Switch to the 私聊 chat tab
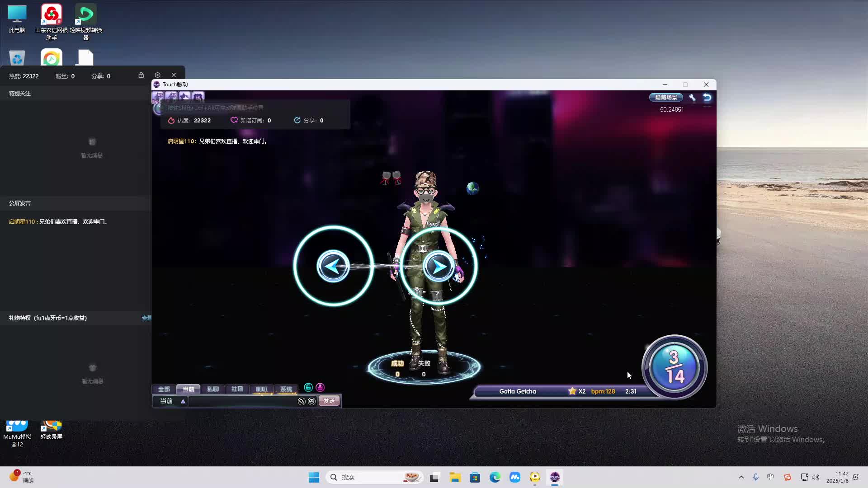The width and height of the screenshot is (868, 488). click(x=212, y=389)
